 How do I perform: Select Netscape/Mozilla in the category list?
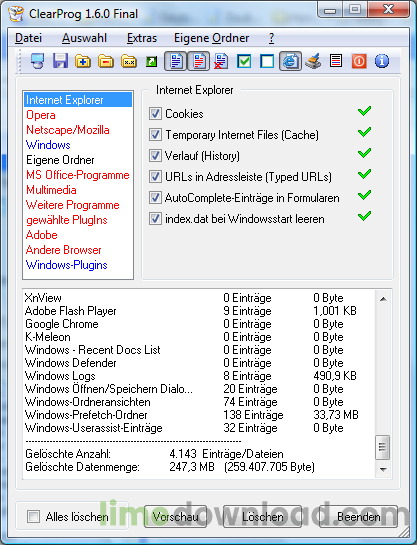pos(68,130)
